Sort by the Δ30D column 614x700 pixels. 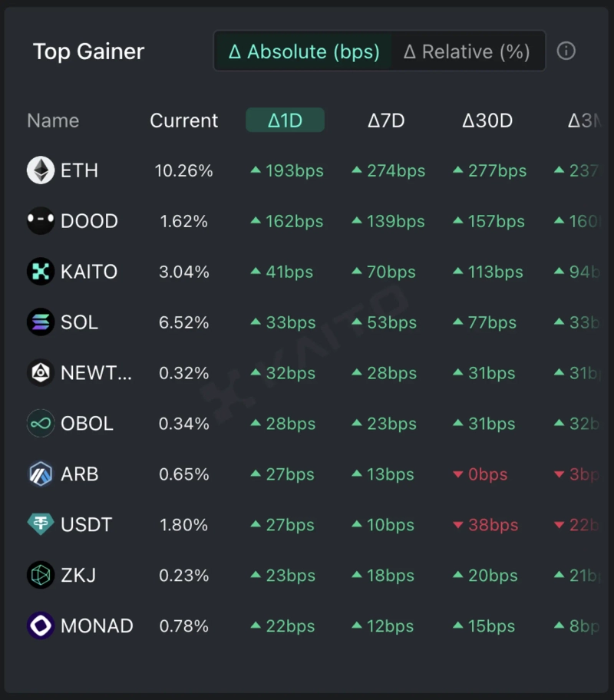[x=487, y=121]
